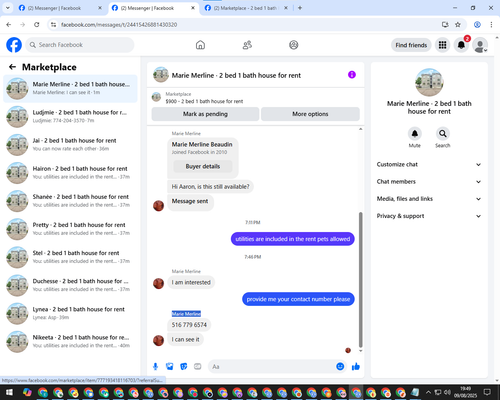
Task: Click the browser address bar URL
Action: click(119, 25)
